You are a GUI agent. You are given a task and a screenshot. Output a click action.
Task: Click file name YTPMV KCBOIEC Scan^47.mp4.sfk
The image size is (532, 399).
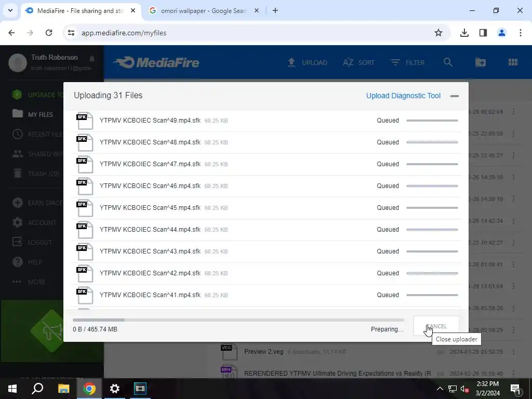tap(150, 164)
